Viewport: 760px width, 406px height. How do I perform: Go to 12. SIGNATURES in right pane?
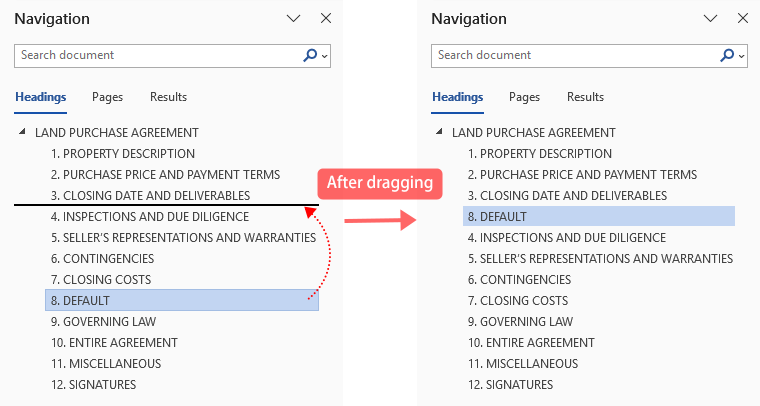coord(510,385)
